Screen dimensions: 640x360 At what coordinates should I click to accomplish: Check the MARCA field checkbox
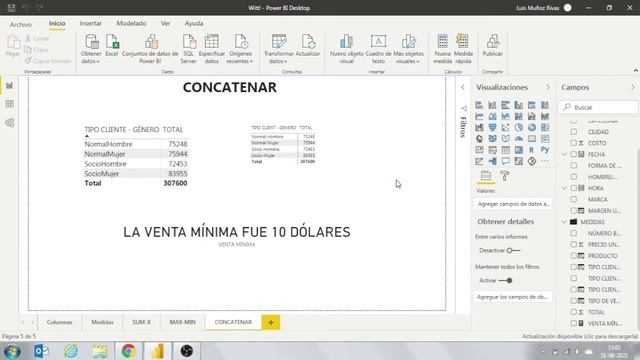tap(574, 199)
